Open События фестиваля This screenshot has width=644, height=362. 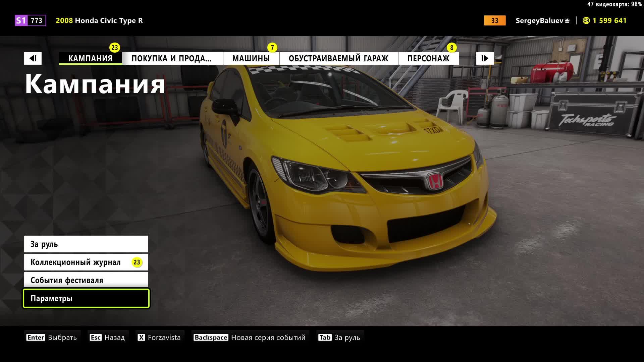(86, 280)
